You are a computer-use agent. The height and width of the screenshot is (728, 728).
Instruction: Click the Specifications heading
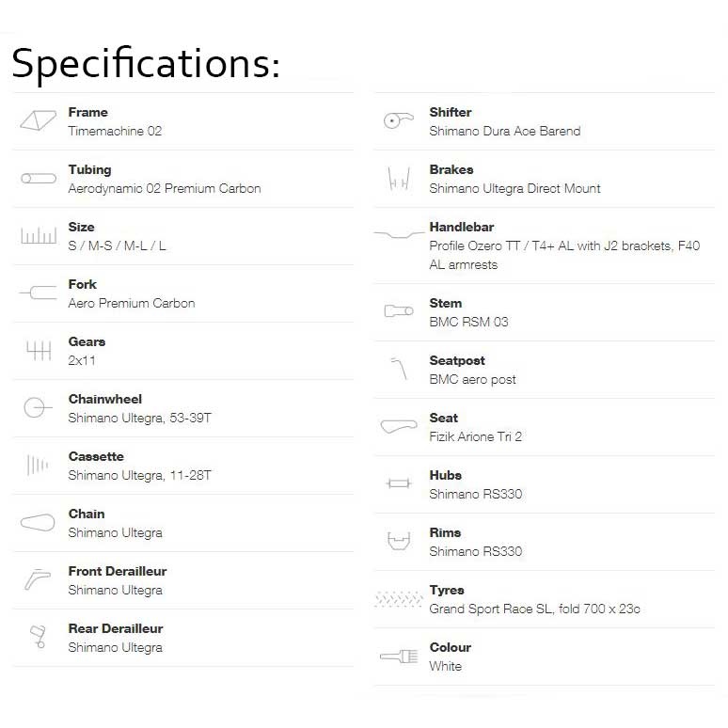146,64
